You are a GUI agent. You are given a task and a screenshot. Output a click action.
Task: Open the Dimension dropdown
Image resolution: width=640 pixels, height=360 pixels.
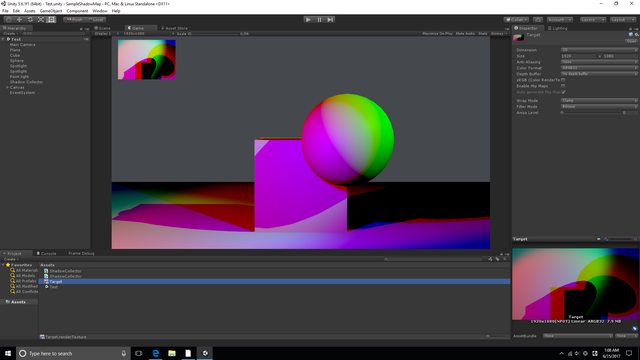click(x=599, y=50)
